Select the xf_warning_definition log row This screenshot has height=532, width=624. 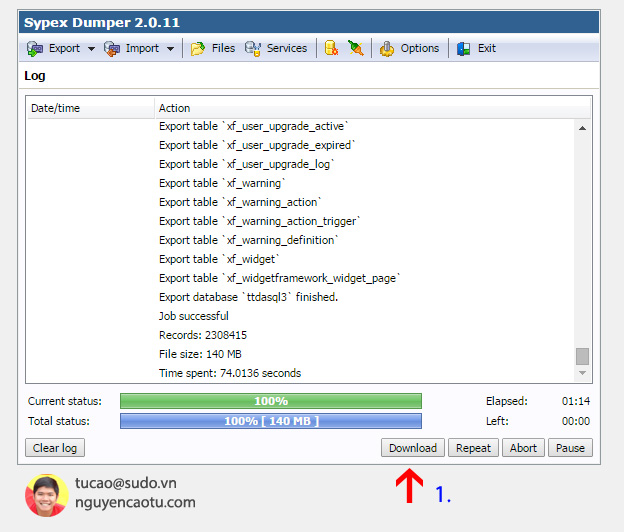pos(300,240)
